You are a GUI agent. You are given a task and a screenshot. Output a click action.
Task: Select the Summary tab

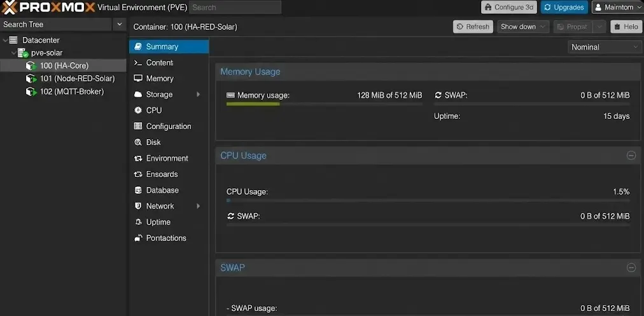point(169,46)
